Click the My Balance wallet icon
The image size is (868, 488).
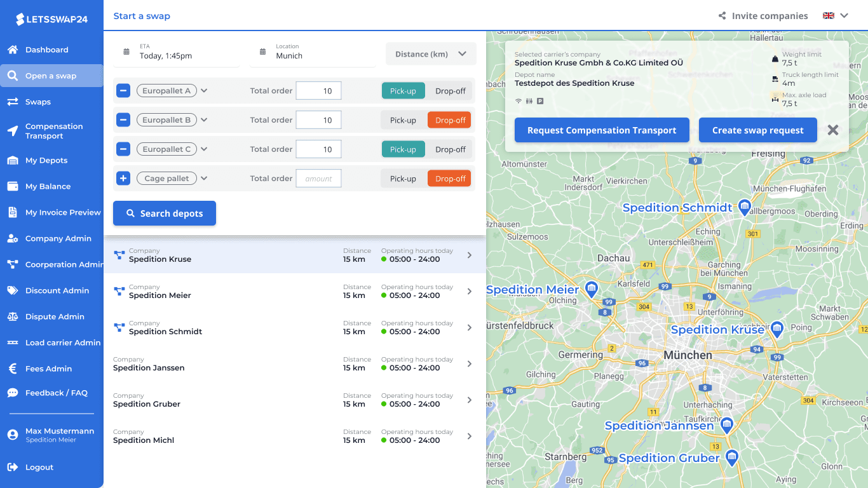[x=12, y=186]
